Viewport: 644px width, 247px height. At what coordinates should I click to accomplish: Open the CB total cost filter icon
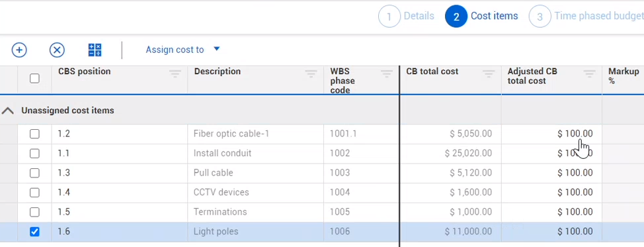click(x=489, y=74)
